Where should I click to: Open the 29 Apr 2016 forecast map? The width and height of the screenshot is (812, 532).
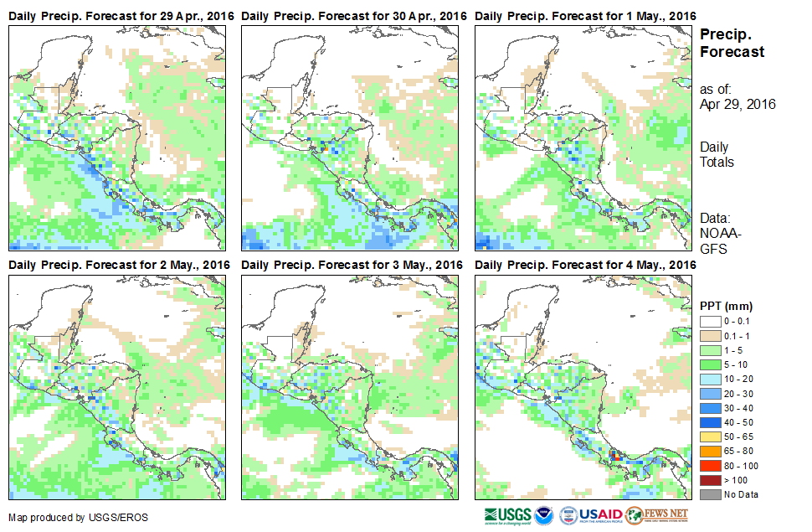[116, 137]
